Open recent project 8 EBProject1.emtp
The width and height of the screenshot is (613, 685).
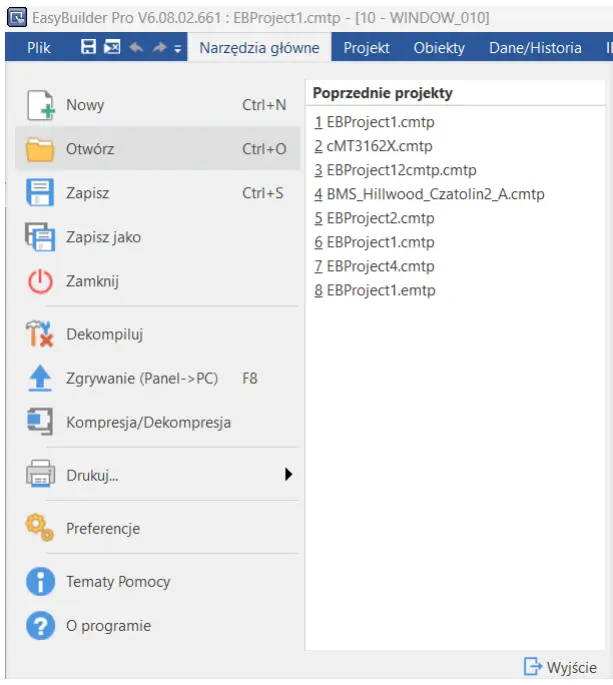point(375,290)
